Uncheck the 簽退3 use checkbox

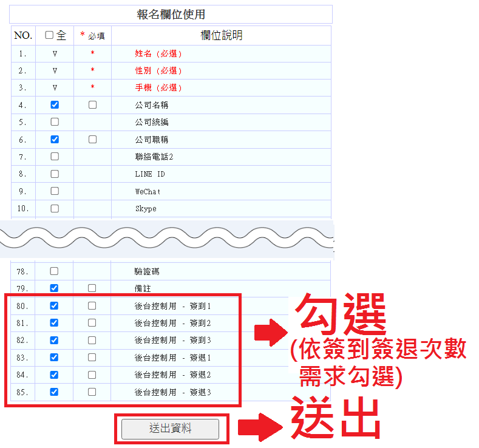pyautogui.click(x=54, y=392)
